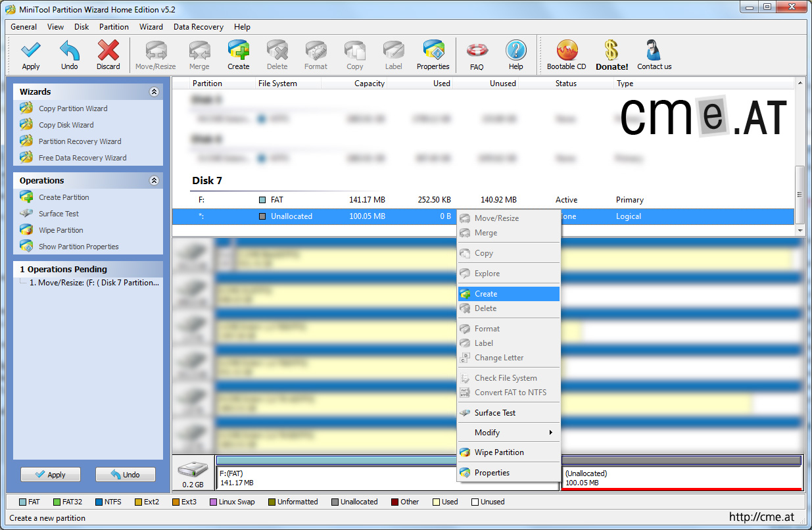Click Wipe Partition in Operations panel
This screenshot has width=812, height=530.
(60, 230)
